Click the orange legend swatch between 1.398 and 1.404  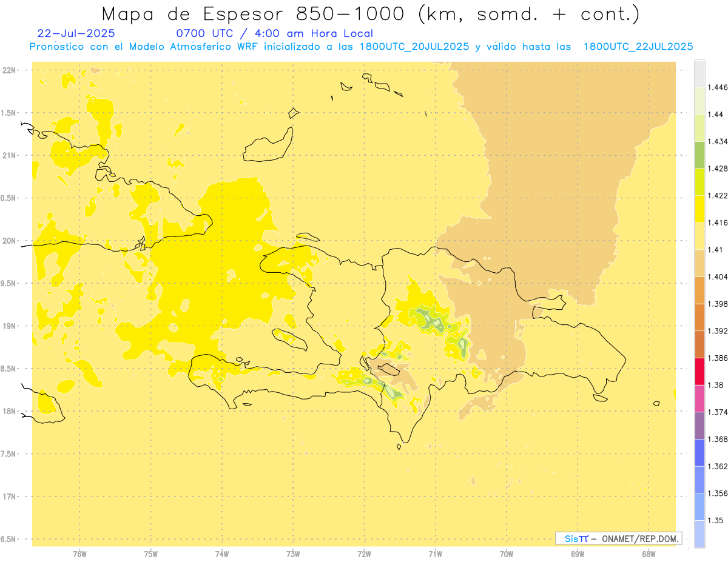pyautogui.click(x=699, y=290)
